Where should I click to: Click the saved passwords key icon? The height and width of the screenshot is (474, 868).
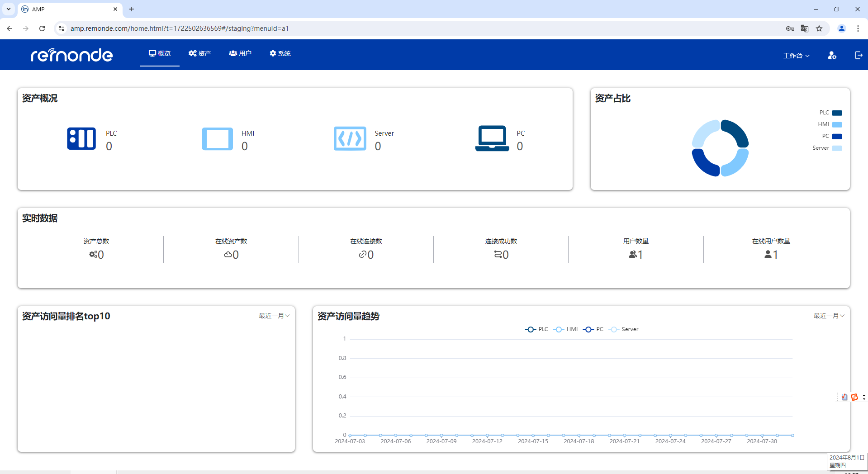click(790, 28)
